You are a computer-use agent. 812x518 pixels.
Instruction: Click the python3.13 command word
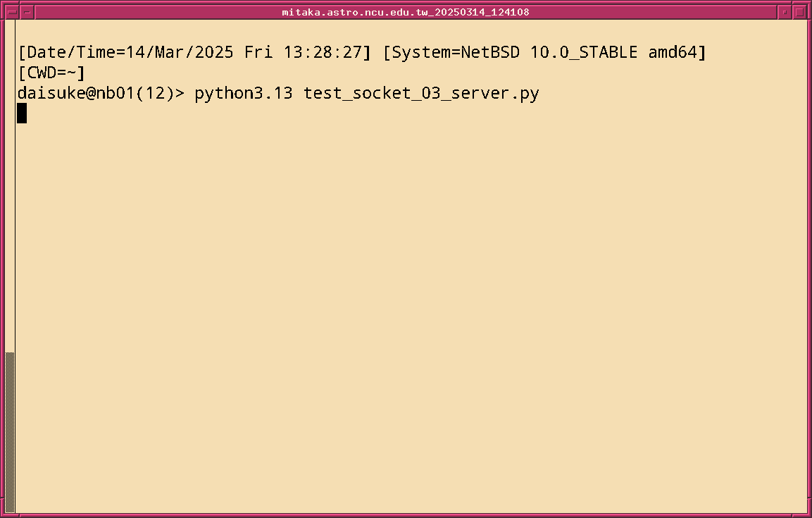coord(244,93)
